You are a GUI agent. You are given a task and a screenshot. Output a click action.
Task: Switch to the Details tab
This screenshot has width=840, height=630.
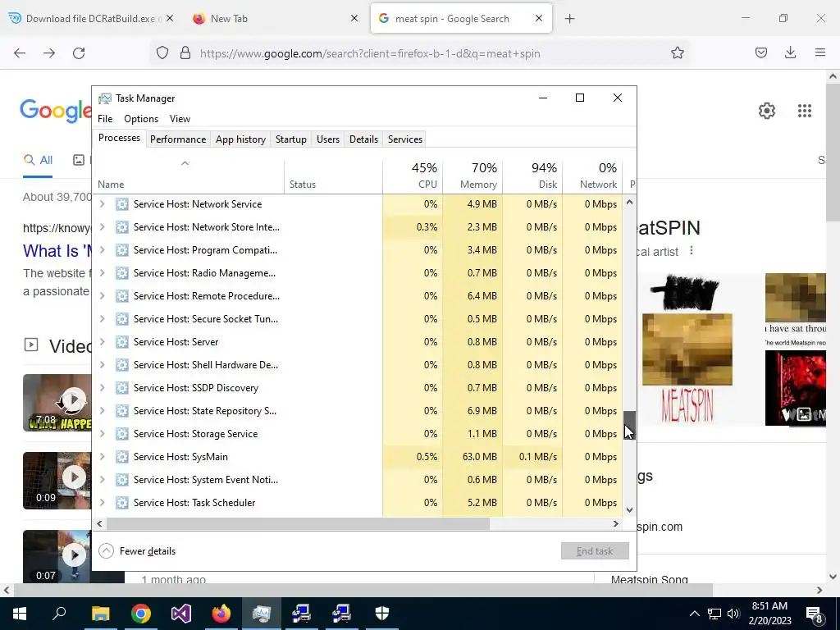pyautogui.click(x=363, y=139)
